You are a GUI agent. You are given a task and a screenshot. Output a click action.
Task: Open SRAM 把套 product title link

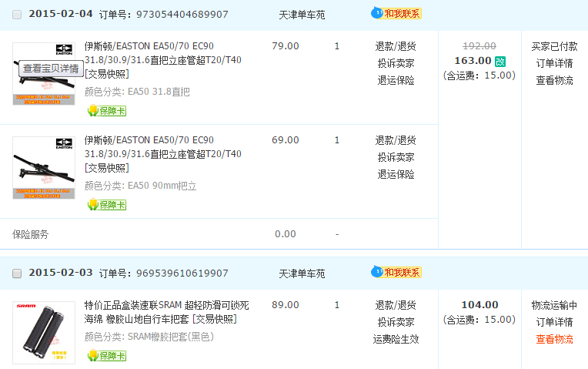click(166, 312)
